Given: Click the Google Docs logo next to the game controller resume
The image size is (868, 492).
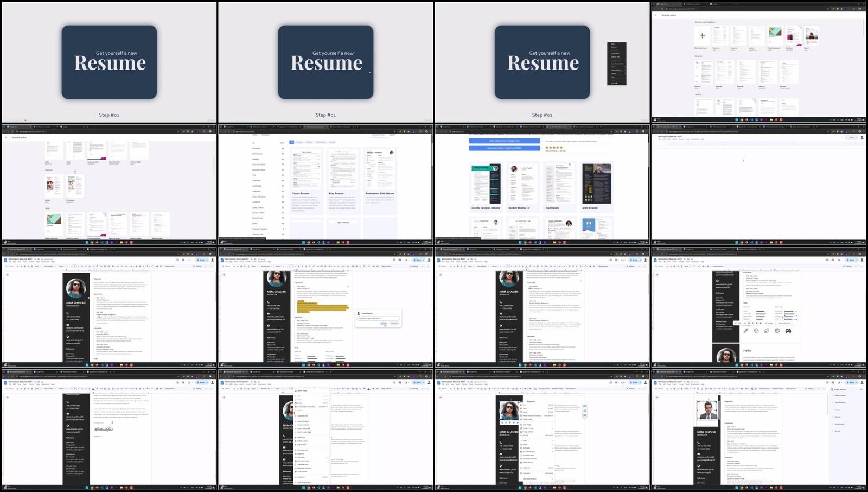Looking at the screenshot, I should [x=655, y=261].
